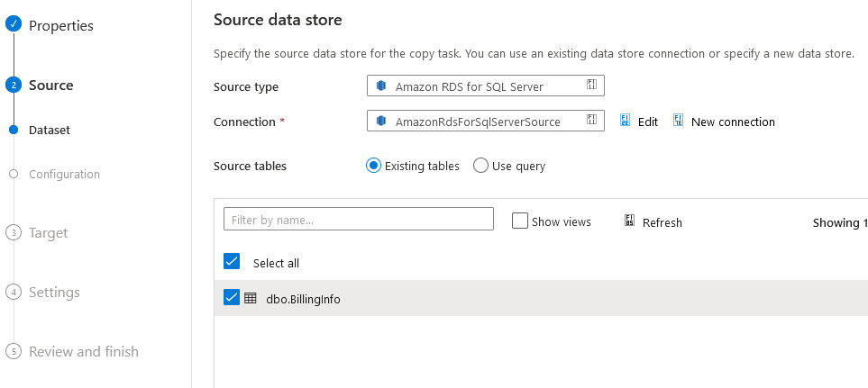Click the completed Properties checkmark circle
Screen dimensions: 868x388
(14, 24)
